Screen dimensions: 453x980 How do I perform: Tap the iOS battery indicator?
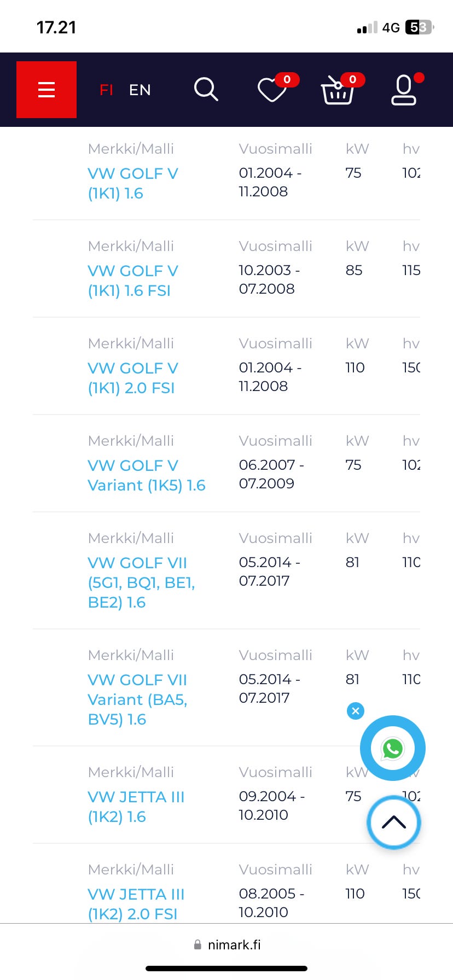coord(419,27)
